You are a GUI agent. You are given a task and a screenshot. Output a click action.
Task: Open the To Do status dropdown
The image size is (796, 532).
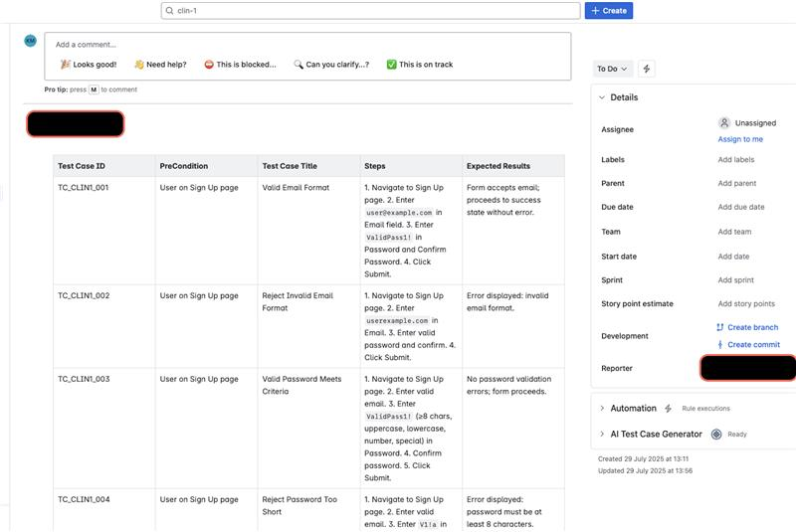pos(611,69)
